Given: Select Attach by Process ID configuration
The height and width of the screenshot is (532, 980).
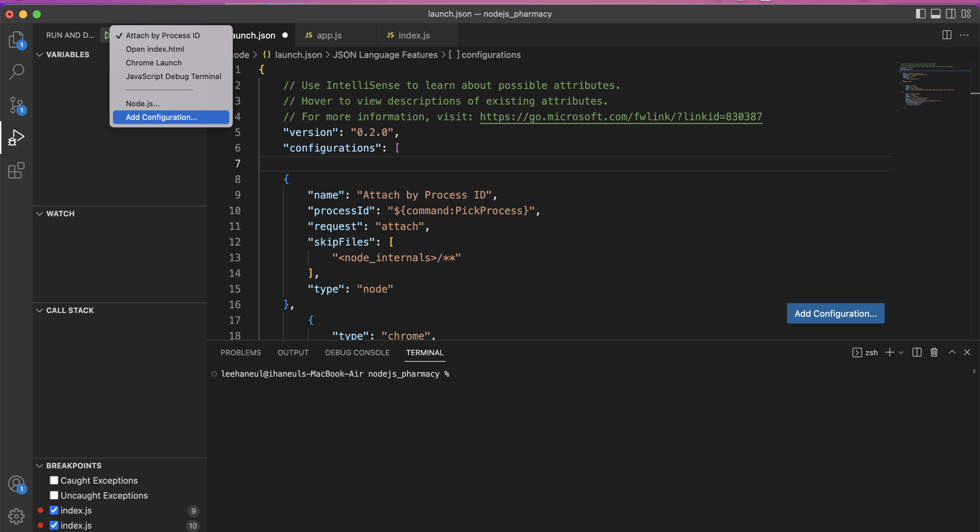Looking at the screenshot, I should click(x=171, y=35).
